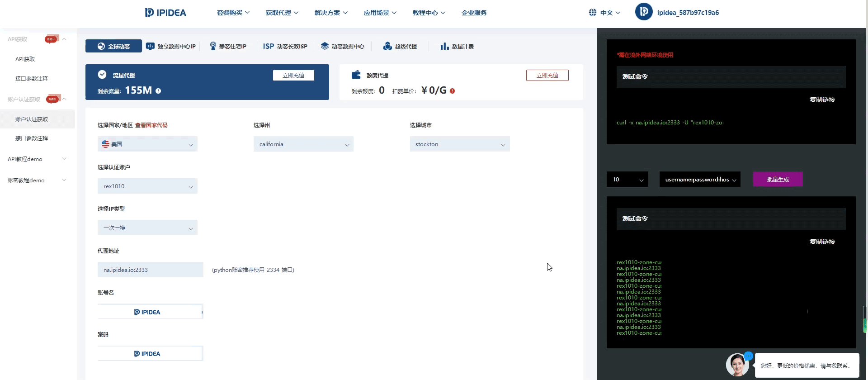The width and height of the screenshot is (868, 380).
Task: Click the chat message bubble 您好，更低的价格优惠
Action: click(807, 366)
